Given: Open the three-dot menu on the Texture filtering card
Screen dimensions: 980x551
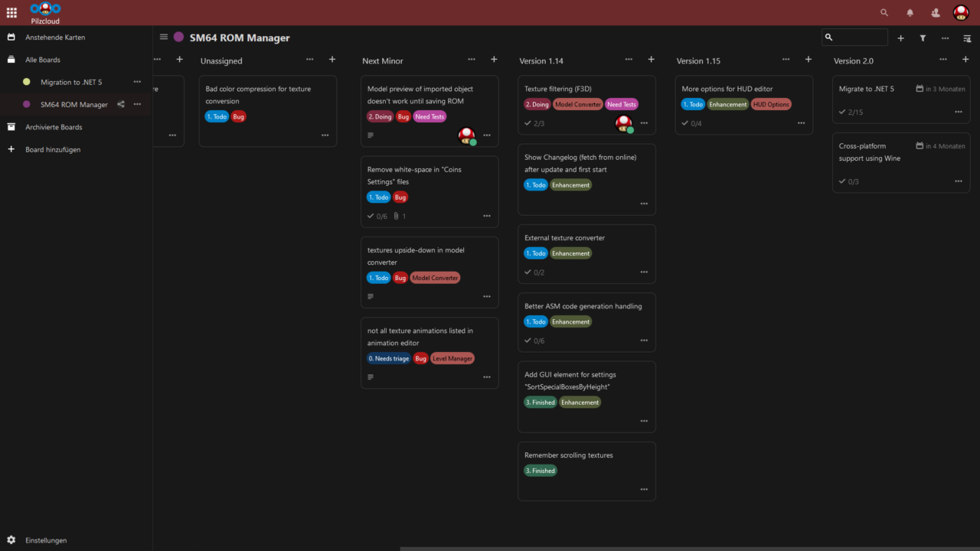Looking at the screenshot, I should (644, 123).
